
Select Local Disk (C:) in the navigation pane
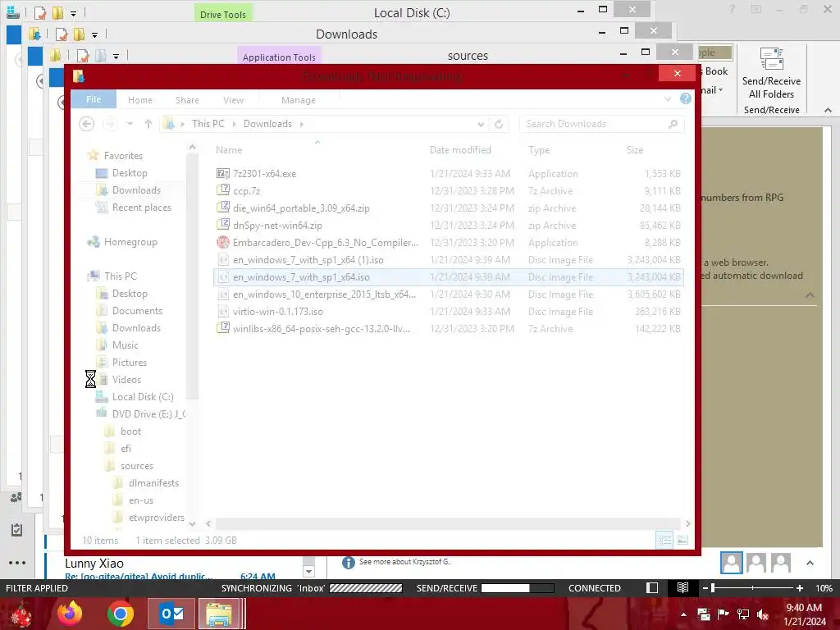click(143, 397)
